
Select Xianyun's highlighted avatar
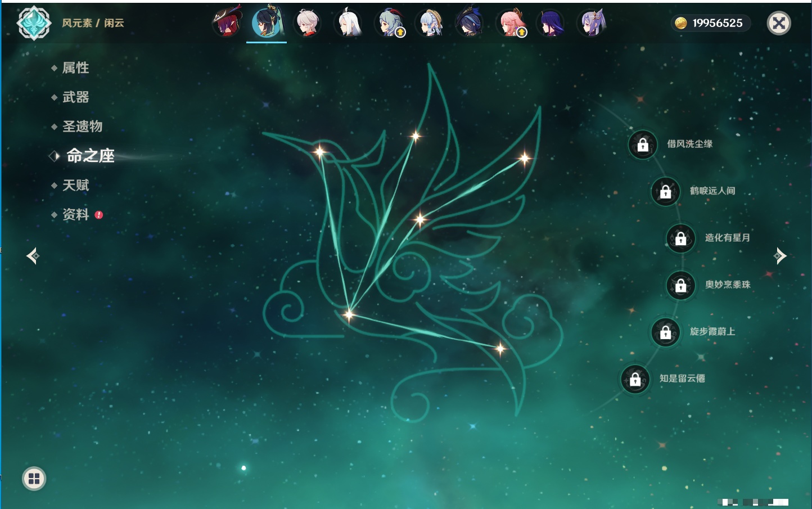(267, 22)
